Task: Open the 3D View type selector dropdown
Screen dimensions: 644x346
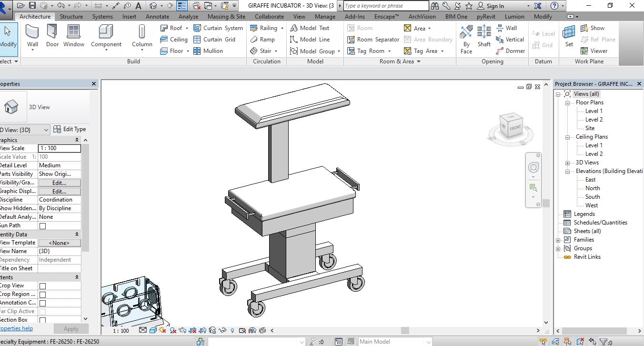Action: coord(24,130)
